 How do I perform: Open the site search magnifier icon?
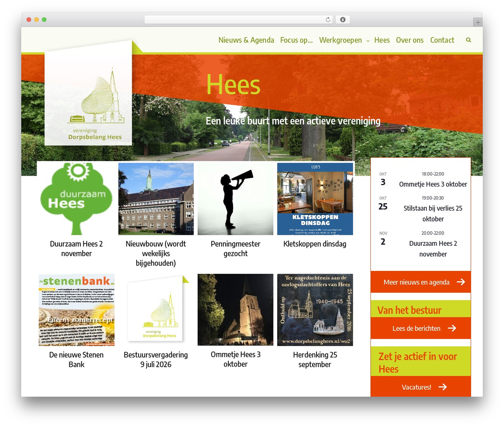click(469, 40)
